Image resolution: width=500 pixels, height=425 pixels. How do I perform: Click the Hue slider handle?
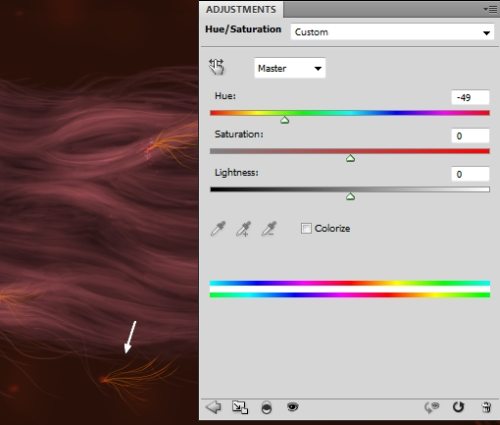(x=285, y=120)
